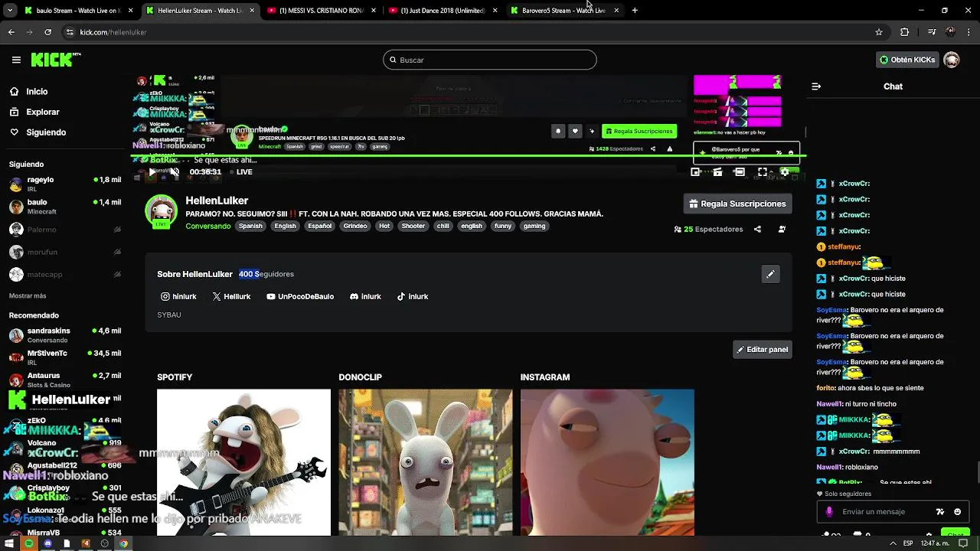Viewport: 980px width, 551px height.
Task: Open Instagram link hlnlurk
Action: [178, 296]
